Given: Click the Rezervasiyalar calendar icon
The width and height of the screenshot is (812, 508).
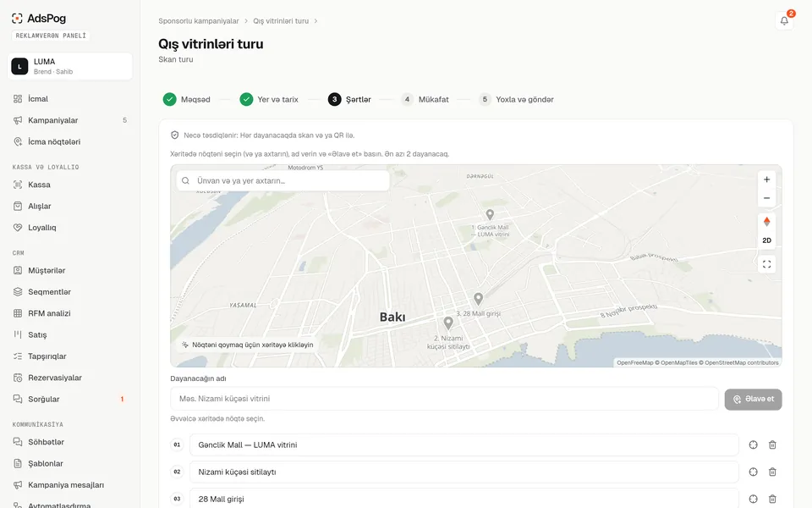Looking at the screenshot, I should coord(18,378).
